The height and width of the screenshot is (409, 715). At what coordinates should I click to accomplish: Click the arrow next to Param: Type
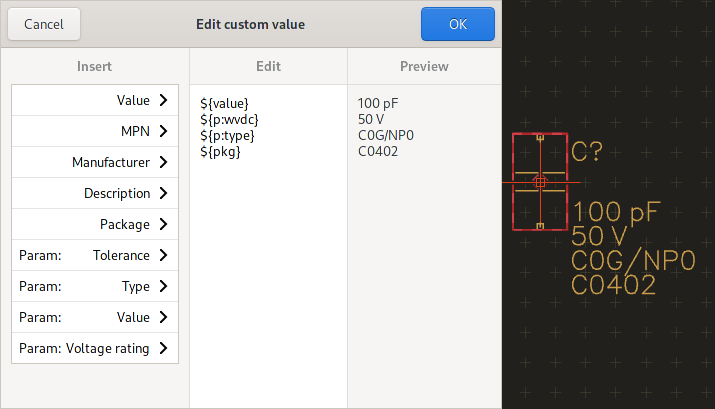[x=164, y=286]
